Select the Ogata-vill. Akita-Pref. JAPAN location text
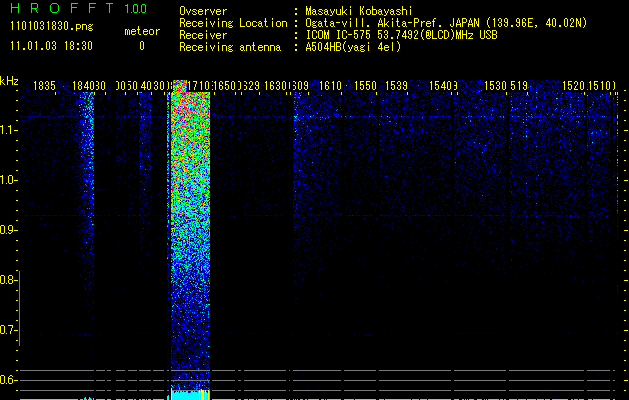Screen dimensions: 629x400 pyautogui.click(x=446, y=23)
